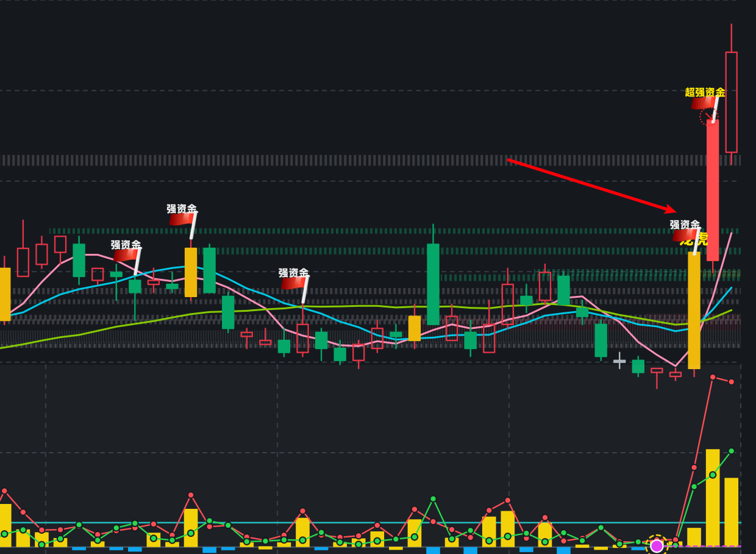This screenshot has height=554, width=756.
Task: Select the gray cross doji marker
Action: (x=619, y=361)
